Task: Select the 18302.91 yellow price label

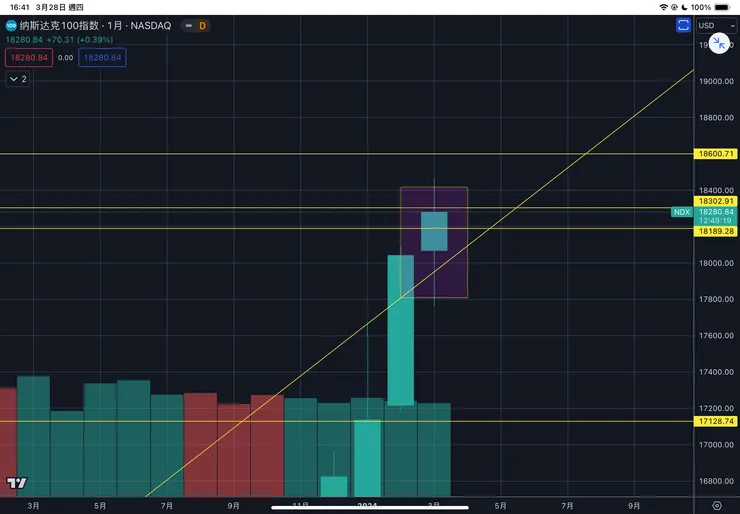Action: (x=716, y=201)
